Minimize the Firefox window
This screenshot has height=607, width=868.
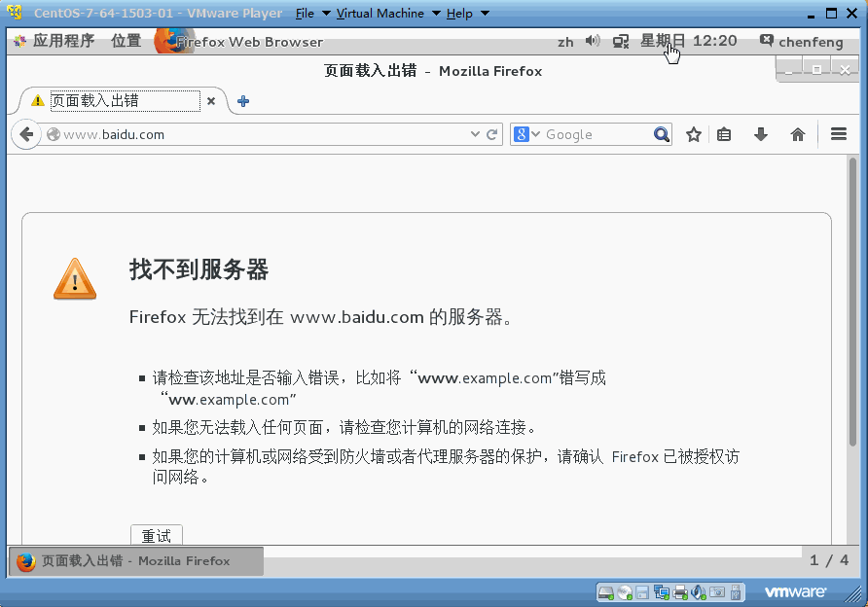(789, 70)
